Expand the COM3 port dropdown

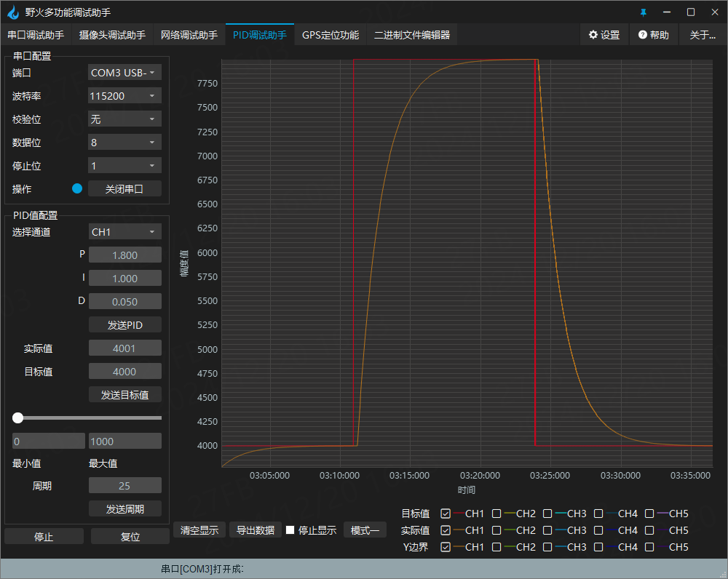pyautogui.click(x=124, y=73)
